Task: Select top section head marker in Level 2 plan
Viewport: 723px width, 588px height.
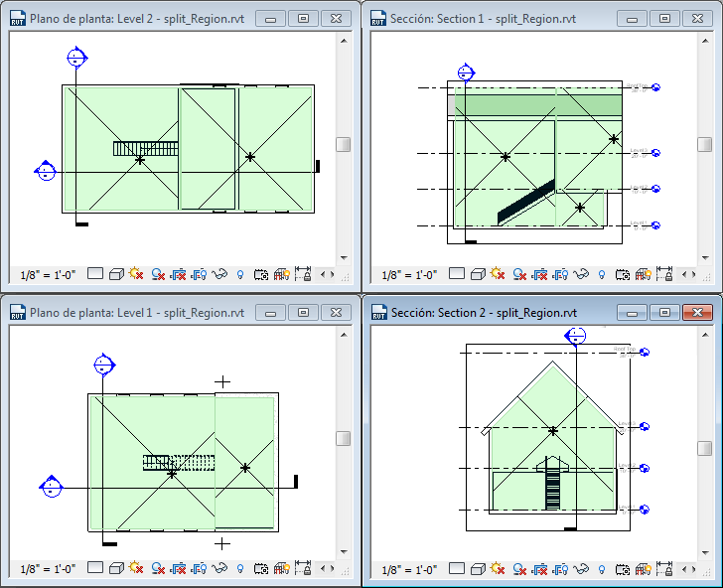Action: 76,58
